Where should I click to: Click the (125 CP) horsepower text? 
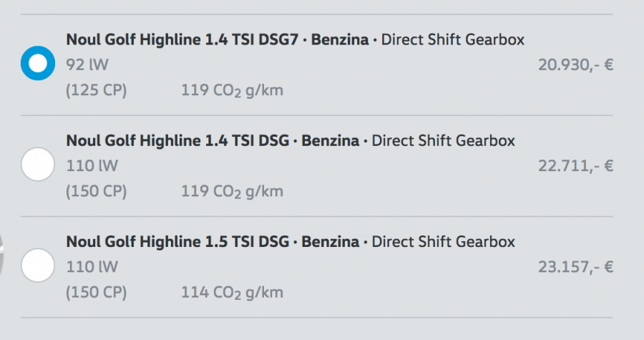tap(97, 91)
